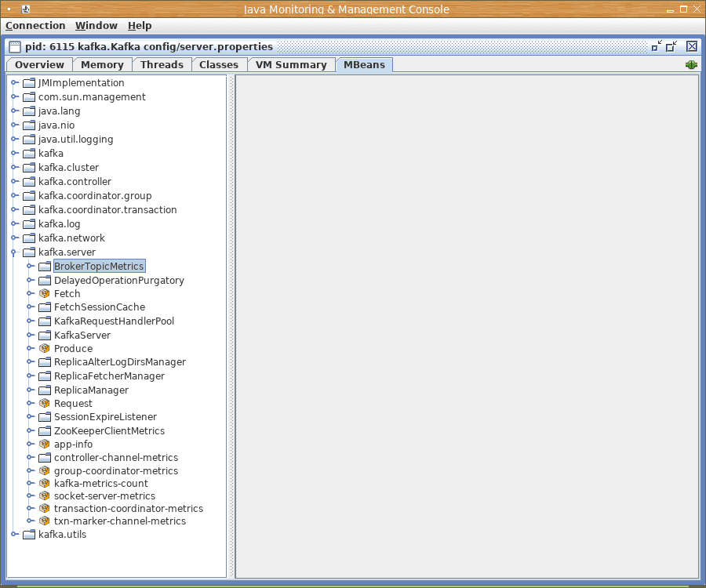706x588 pixels.
Task: Close the pid 6115 internal frame
Action: [x=692, y=46]
